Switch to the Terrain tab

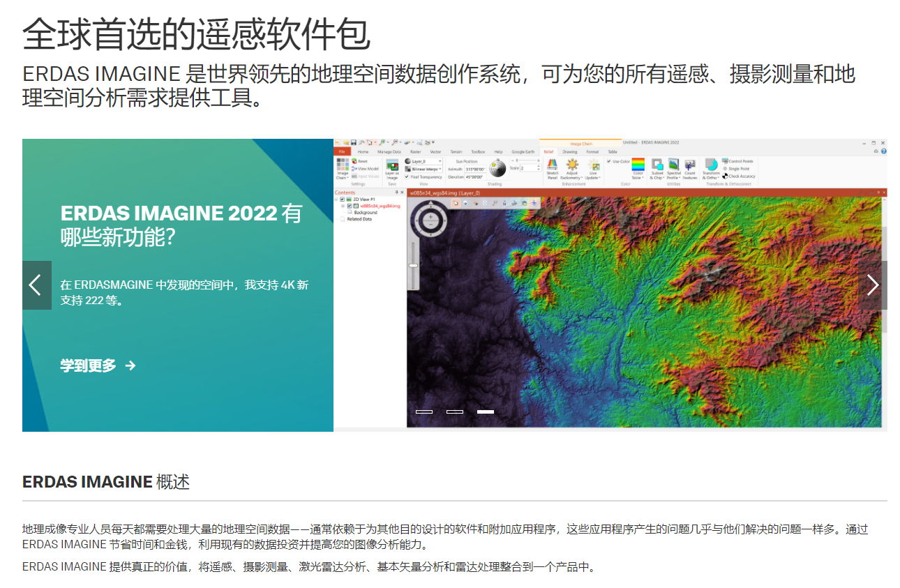click(456, 151)
